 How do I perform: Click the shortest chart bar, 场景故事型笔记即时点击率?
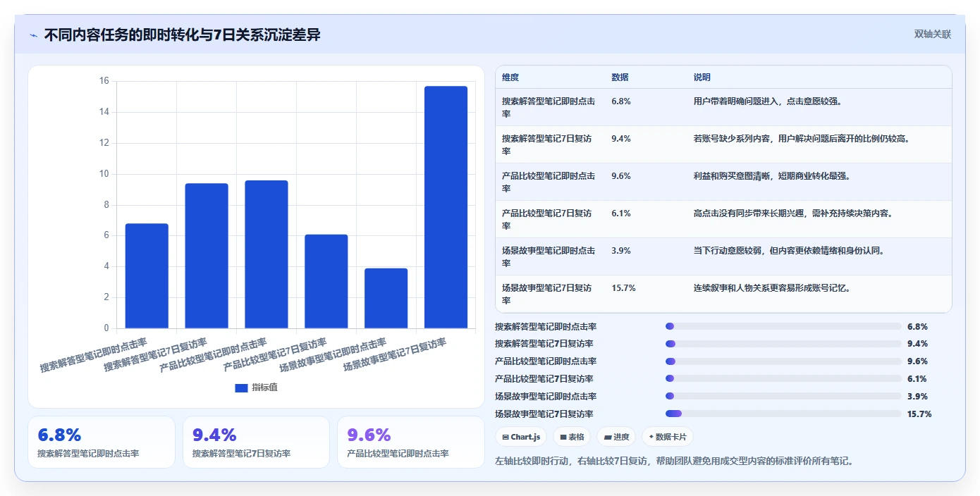[386, 298]
